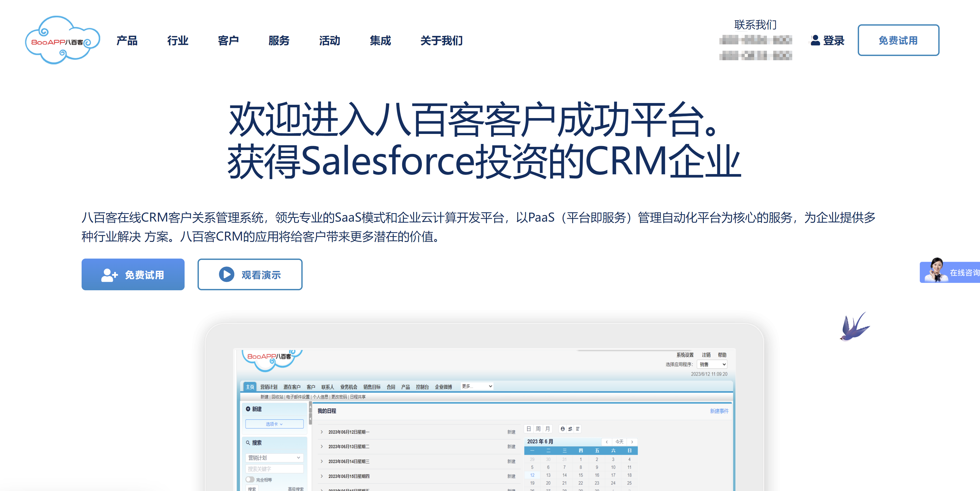Select the 企业微博 tab in the demo

[443, 387]
